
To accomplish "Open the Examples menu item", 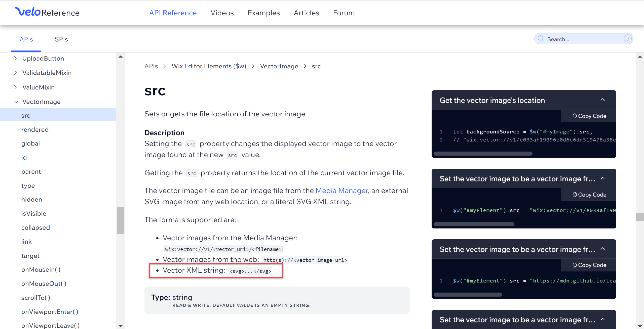I will [x=263, y=13].
